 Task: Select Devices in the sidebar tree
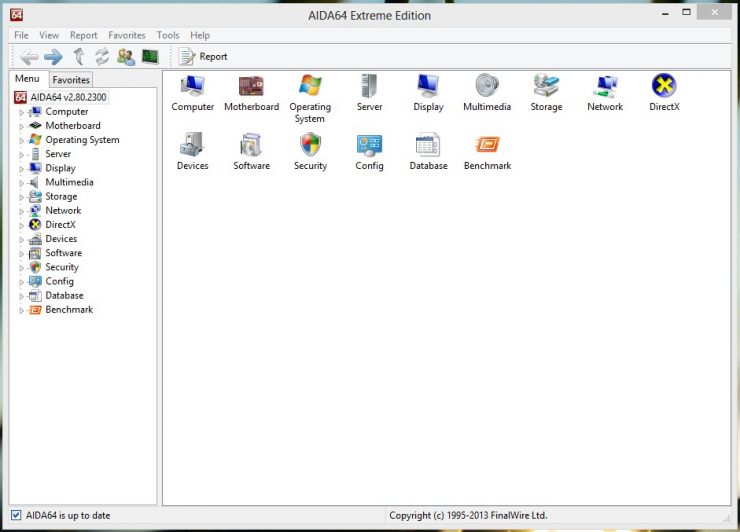point(61,239)
